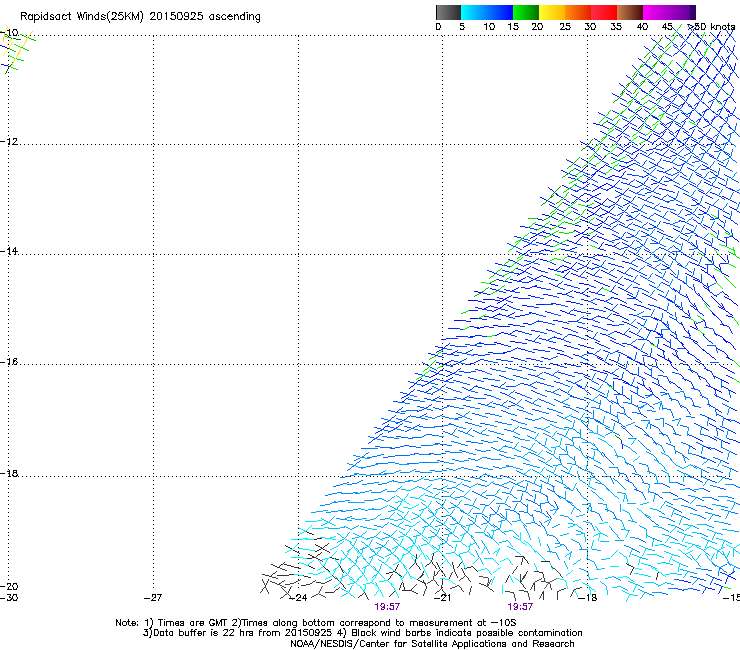Image resolution: width=740 pixels, height=650 pixels.
Task: Click the 'Data buffer is 22 hrs' note line
Action: pyautogui.click(x=362, y=633)
